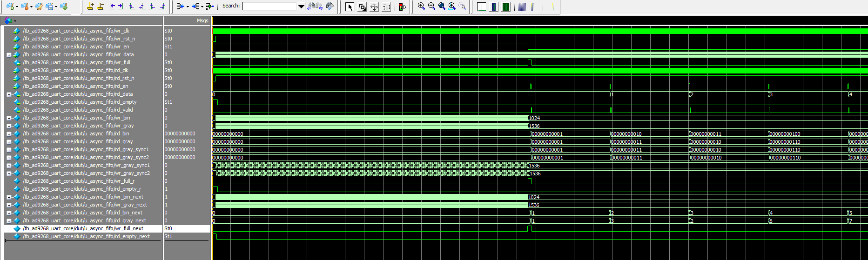Screen dimensions: 868x260
Task: Expand the wr_bin signal bus
Action: (x=9, y=118)
